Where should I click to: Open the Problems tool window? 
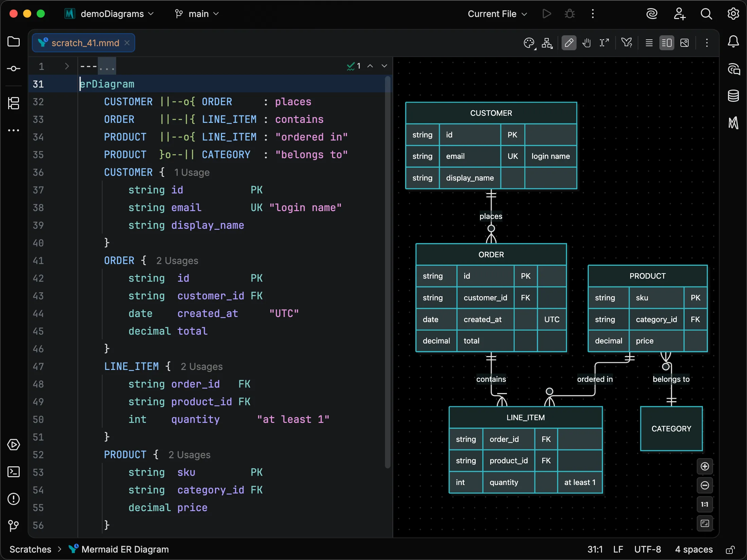tap(14, 499)
